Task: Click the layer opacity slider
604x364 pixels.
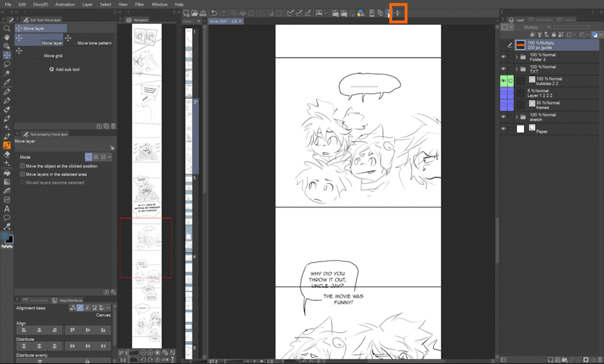Action: click(x=572, y=27)
